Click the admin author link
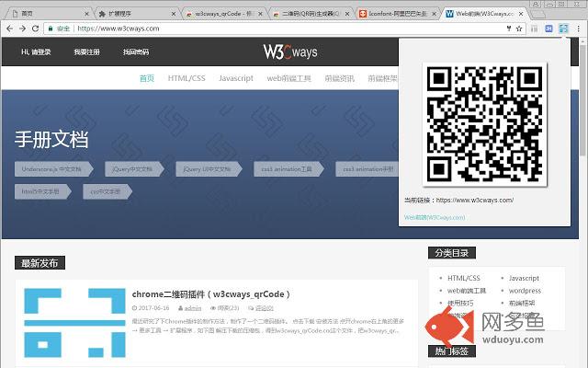 (193, 308)
